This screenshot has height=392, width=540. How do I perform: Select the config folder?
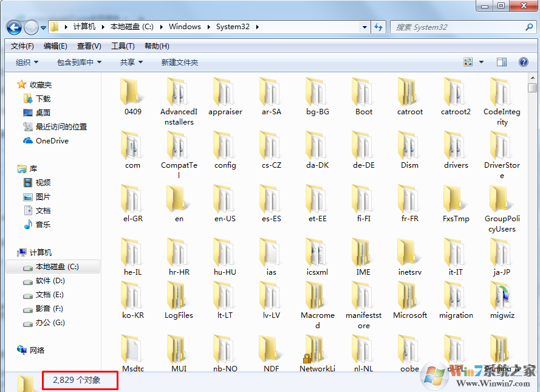225,150
